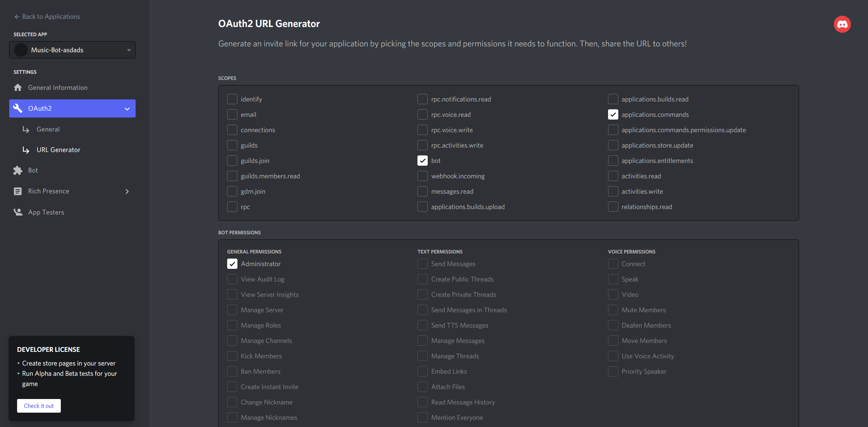This screenshot has width=868, height=427.
Task: Click the back arrow beside Back to Applications
Action: (17, 16)
